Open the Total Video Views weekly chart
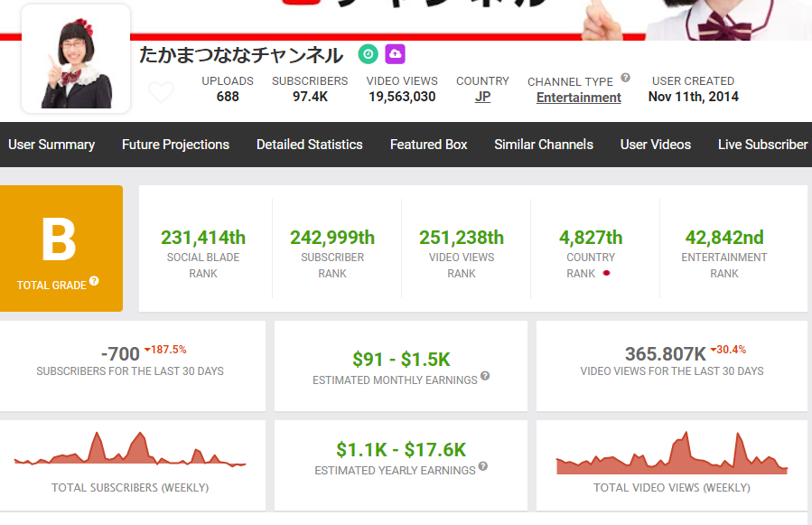 [x=672, y=453]
